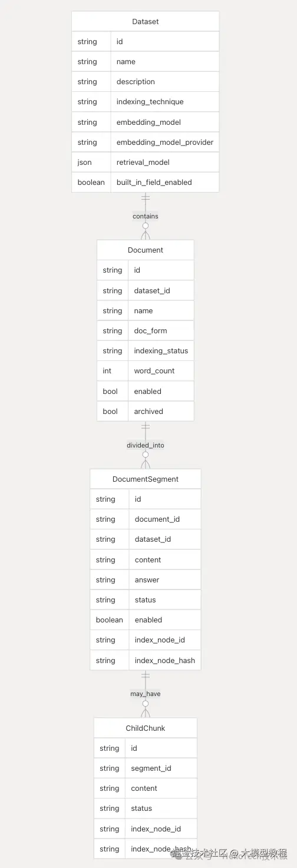Click the built_in_field_enabled boolean row
Viewport: 297px width, 868px height.
(146, 182)
